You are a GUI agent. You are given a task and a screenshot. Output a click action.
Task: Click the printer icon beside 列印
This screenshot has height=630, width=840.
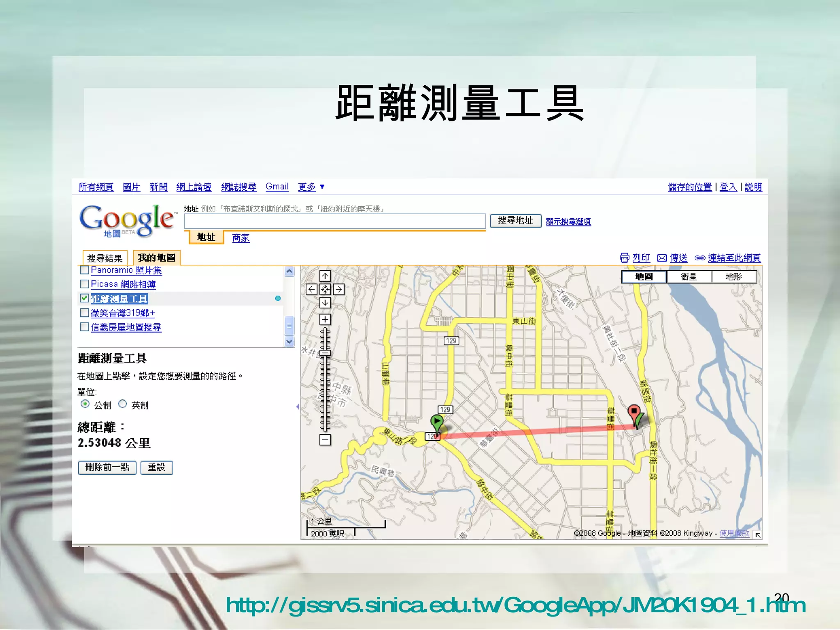(624, 258)
